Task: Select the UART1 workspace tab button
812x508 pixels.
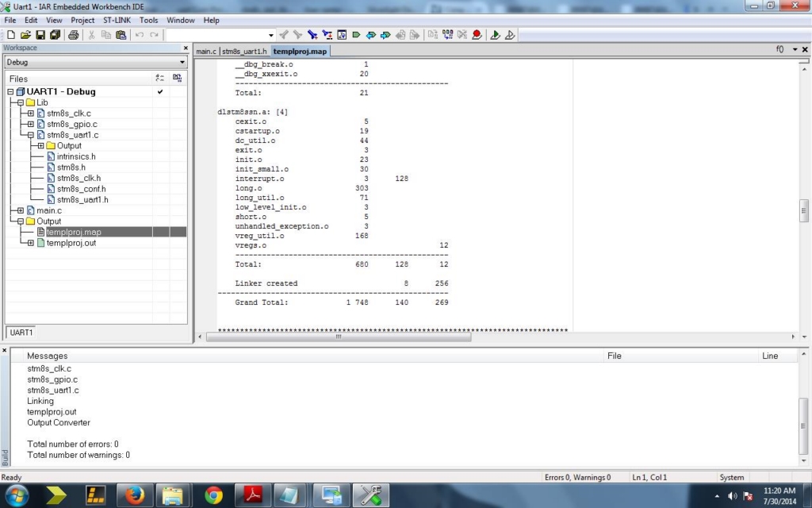Action: tap(21, 333)
